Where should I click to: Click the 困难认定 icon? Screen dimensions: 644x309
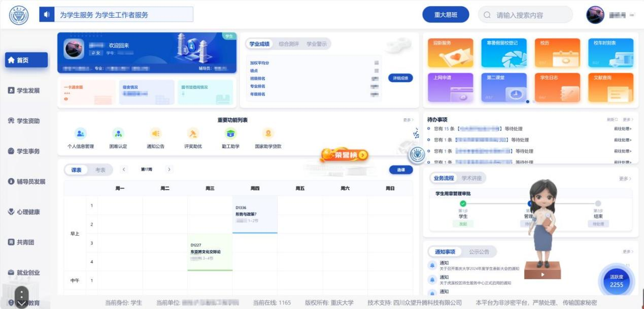[118, 134]
